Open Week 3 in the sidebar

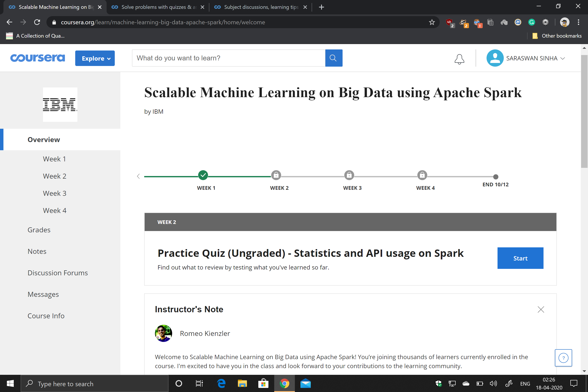pyautogui.click(x=55, y=193)
